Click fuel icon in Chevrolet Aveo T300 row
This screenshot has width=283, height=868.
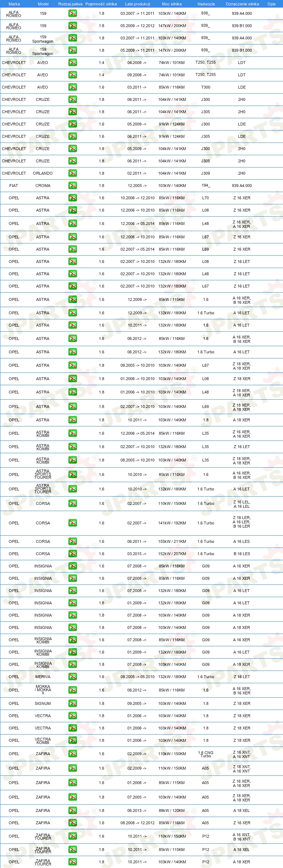click(x=72, y=87)
